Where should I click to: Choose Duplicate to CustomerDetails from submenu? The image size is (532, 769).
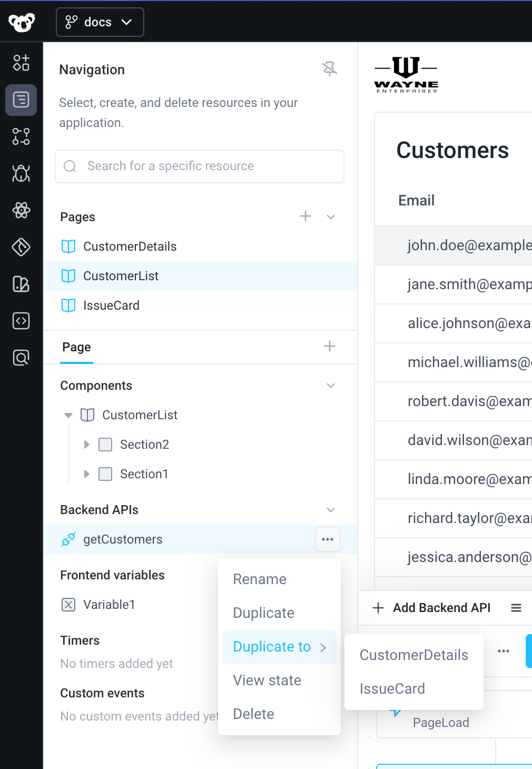(x=413, y=655)
